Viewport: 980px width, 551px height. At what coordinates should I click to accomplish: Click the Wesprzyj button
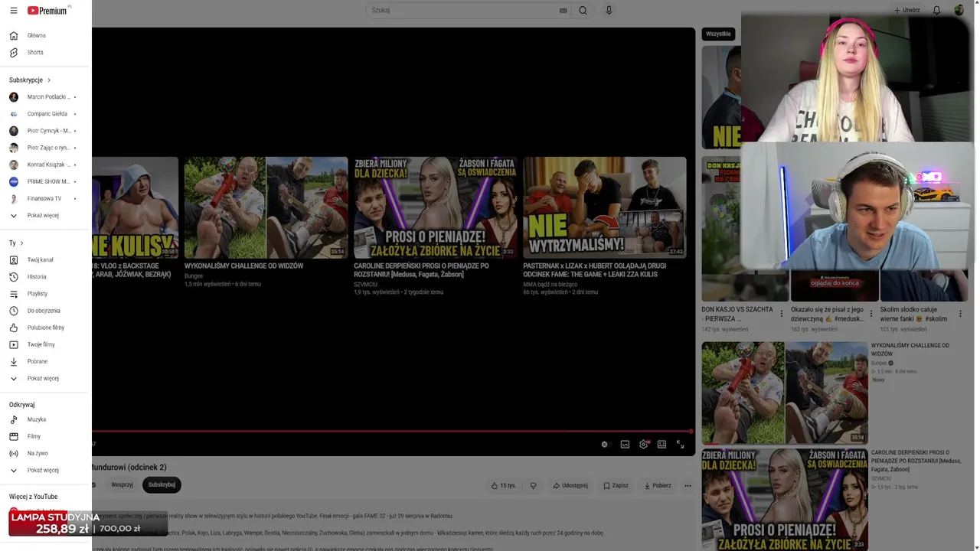[122, 484]
